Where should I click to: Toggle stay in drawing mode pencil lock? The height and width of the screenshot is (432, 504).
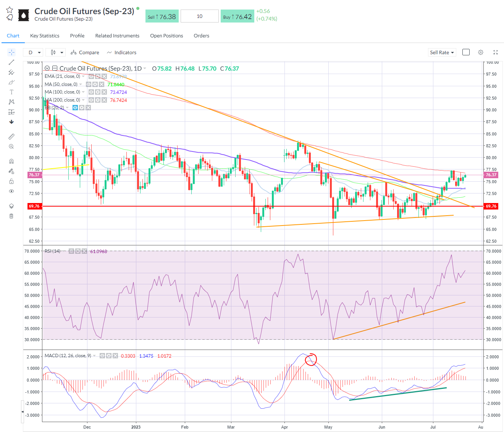[11, 171]
